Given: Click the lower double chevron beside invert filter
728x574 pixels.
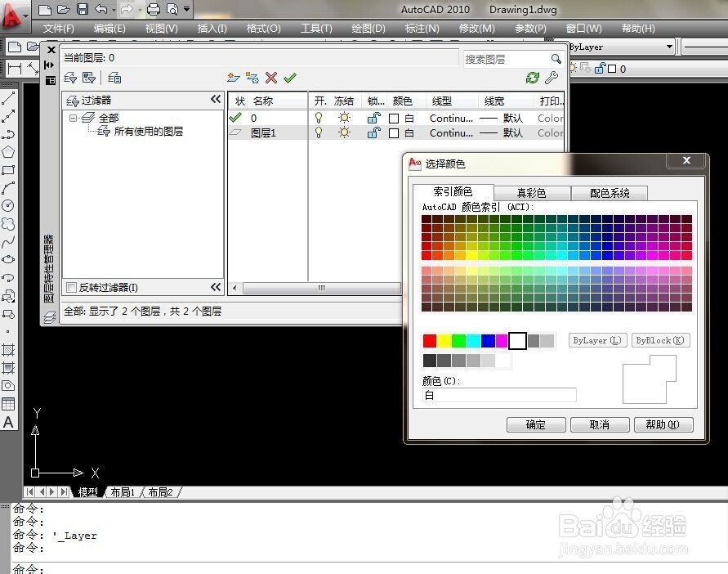Looking at the screenshot, I should [x=216, y=287].
